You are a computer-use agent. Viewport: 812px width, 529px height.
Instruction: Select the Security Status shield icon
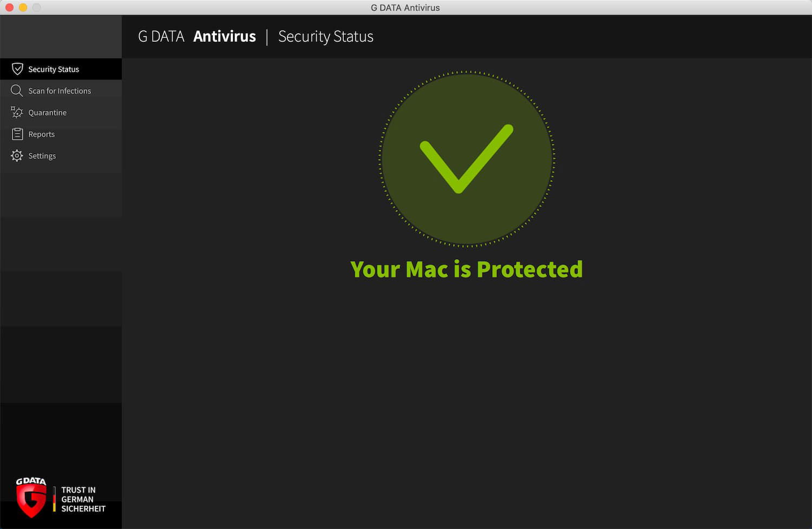(17, 69)
